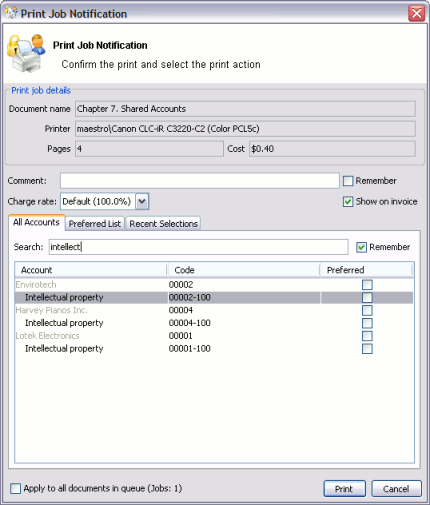430x505 pixels.
Task: Click code 00002-100 in the table
Action: 190,297
